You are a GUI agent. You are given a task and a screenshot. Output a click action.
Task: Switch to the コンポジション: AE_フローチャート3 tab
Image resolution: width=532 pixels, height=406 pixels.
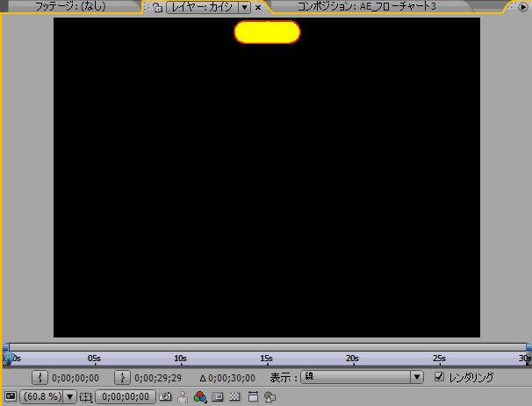367,6
